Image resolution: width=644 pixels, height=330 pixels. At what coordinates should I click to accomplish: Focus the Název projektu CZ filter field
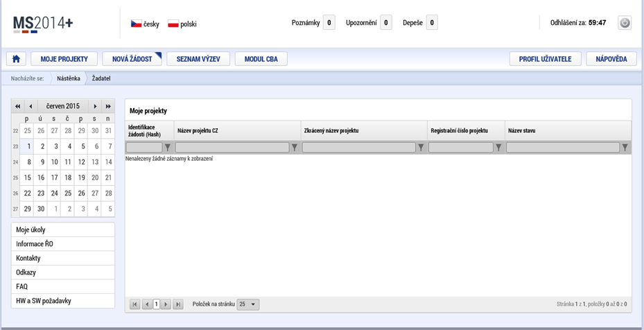pos(232,148)
